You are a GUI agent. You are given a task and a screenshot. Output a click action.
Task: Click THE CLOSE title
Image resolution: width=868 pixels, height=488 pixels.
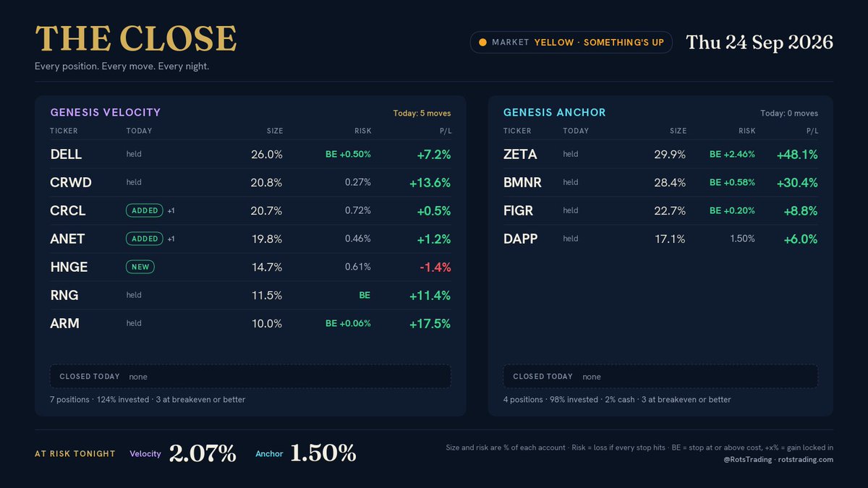click(136, 38)
